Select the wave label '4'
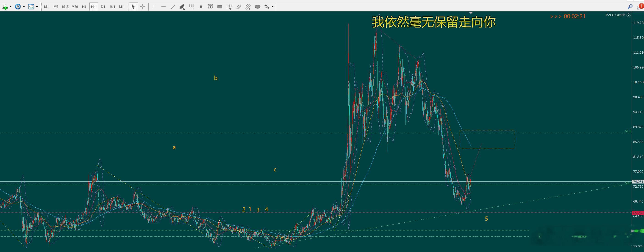The width and height of the screenshot is (644, 252). click(266, 209)
